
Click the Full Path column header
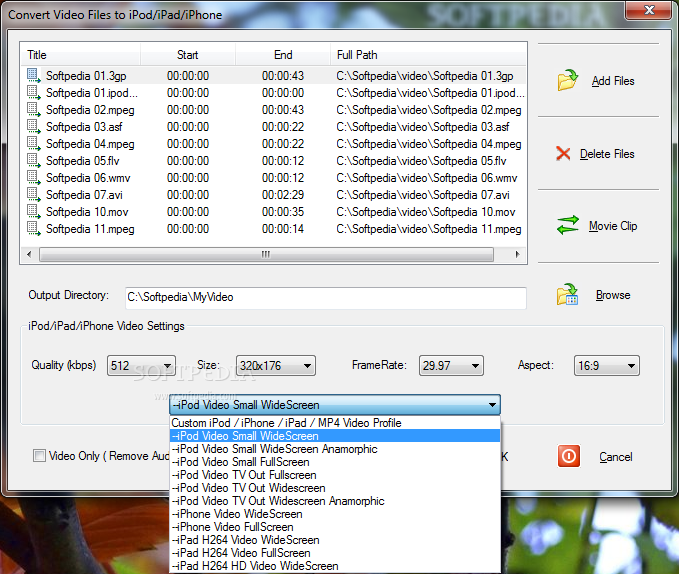coord(428,55)
